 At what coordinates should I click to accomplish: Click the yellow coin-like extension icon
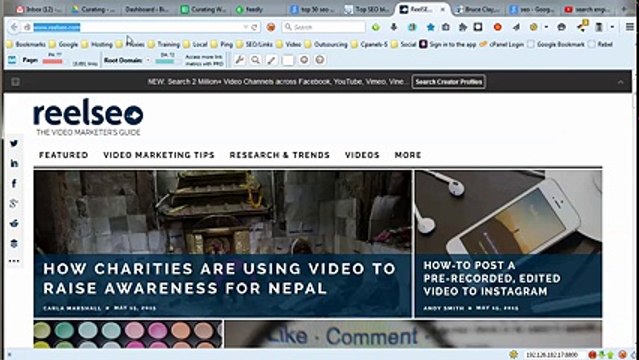[x=533, y=27]
